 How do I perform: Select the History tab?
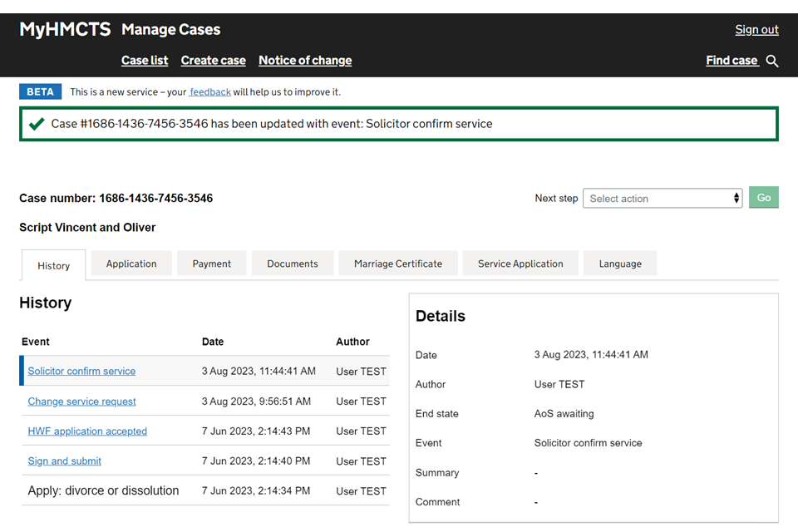point(53,265)
